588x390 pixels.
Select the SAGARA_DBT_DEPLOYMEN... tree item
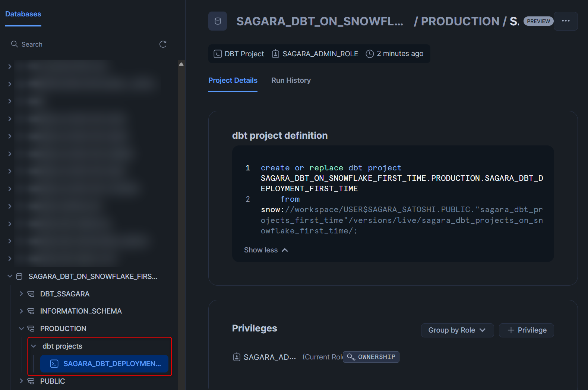click(104, 364)
